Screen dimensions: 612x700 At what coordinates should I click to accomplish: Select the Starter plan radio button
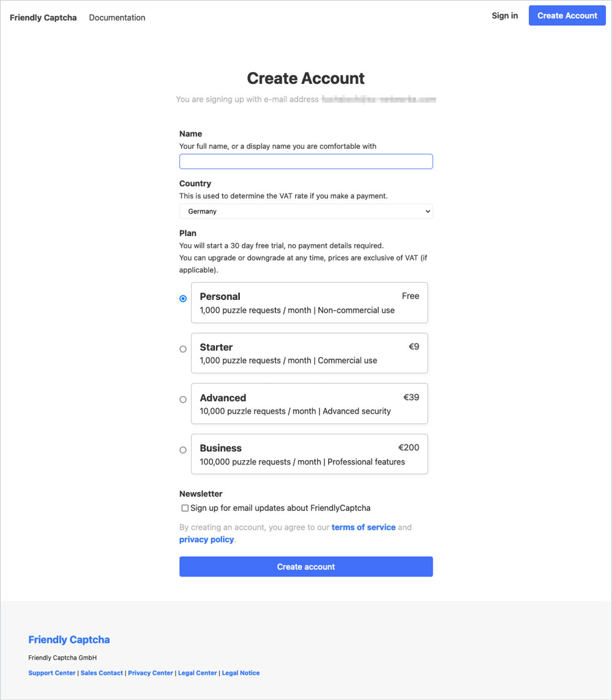pyautogui.click(x=183, y=349)
